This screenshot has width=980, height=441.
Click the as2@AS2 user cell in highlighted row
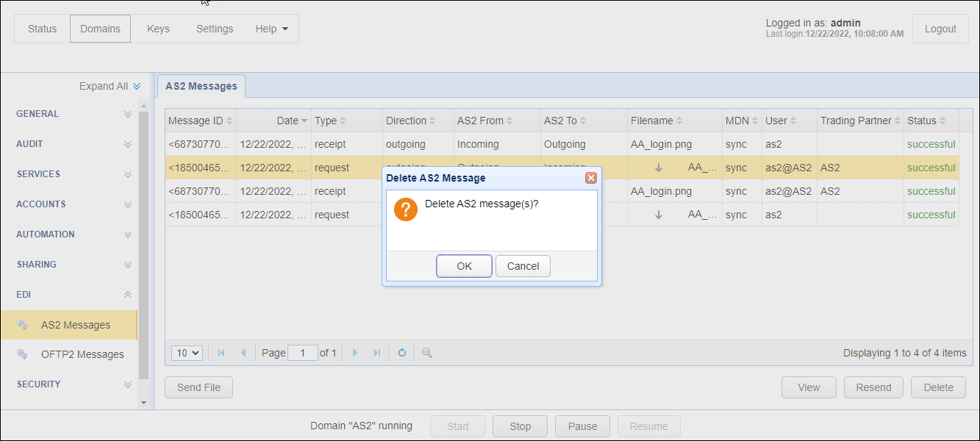coord(788,168)
